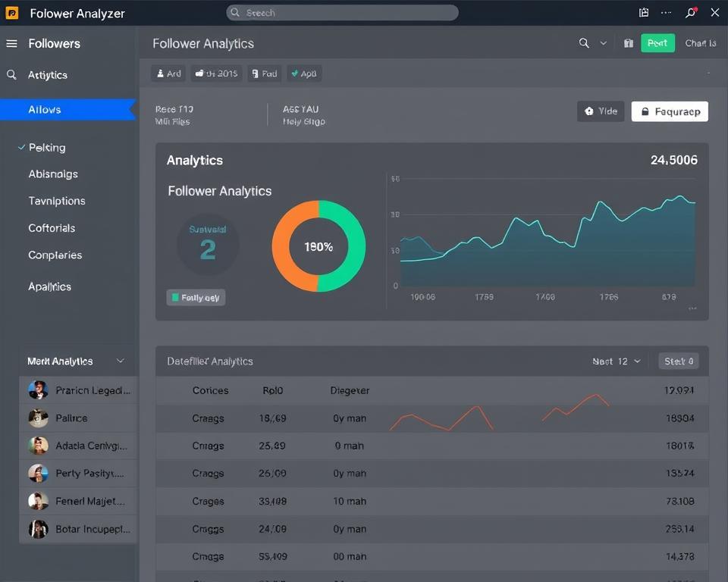728x582 pixels.
Task: Click the calendar icon on the 2013 filter chip
Action: coord(199,73)
